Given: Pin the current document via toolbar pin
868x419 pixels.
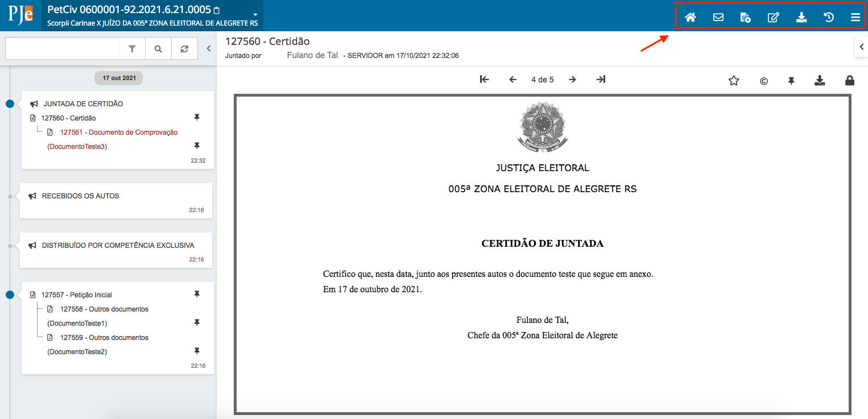Looking at the screenshot, I should 791,81.
